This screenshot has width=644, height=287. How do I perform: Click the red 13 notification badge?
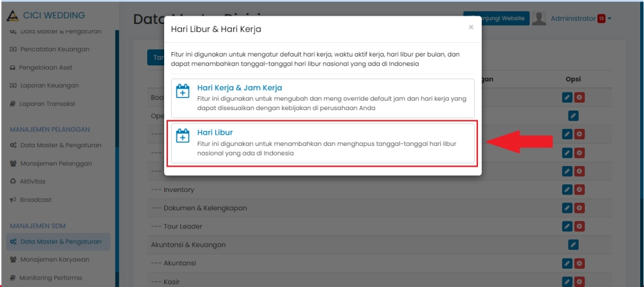coord(601,18)
